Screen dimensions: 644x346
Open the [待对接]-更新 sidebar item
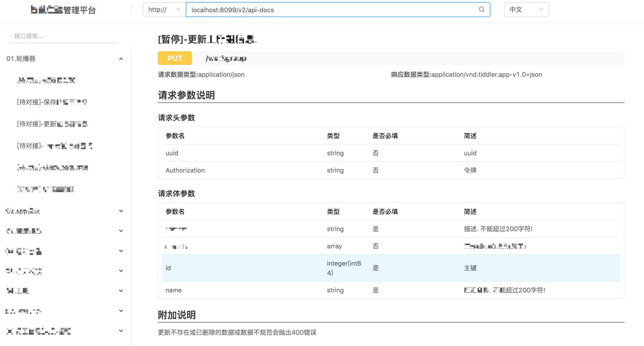pos(52,124)
